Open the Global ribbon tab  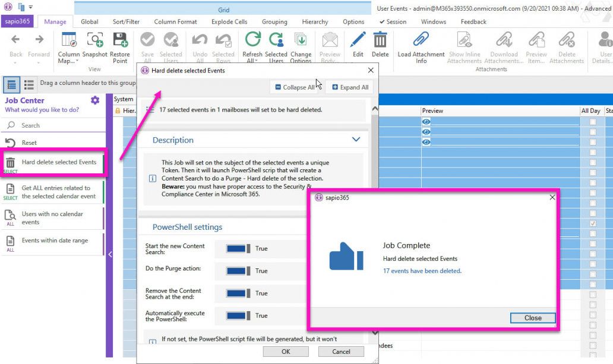pos(90,22)
